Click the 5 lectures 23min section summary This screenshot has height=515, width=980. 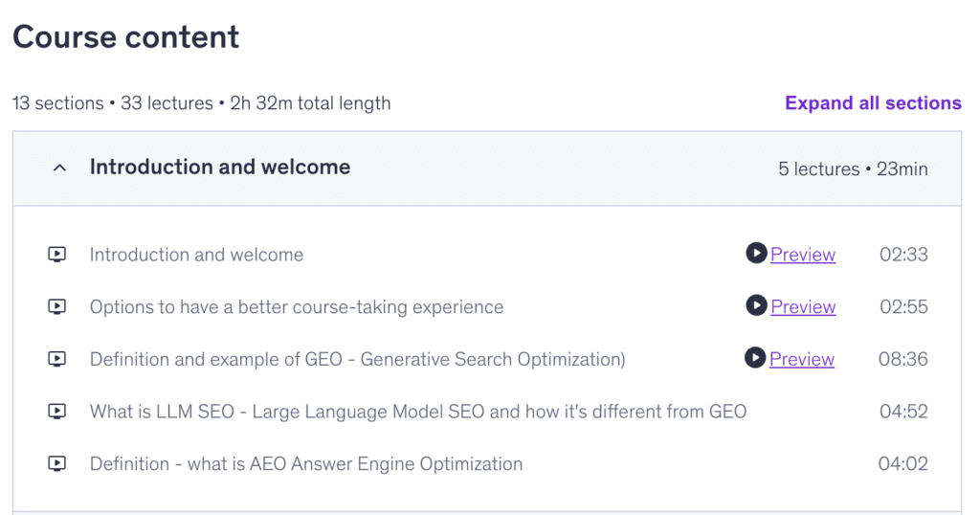[853, 168]
